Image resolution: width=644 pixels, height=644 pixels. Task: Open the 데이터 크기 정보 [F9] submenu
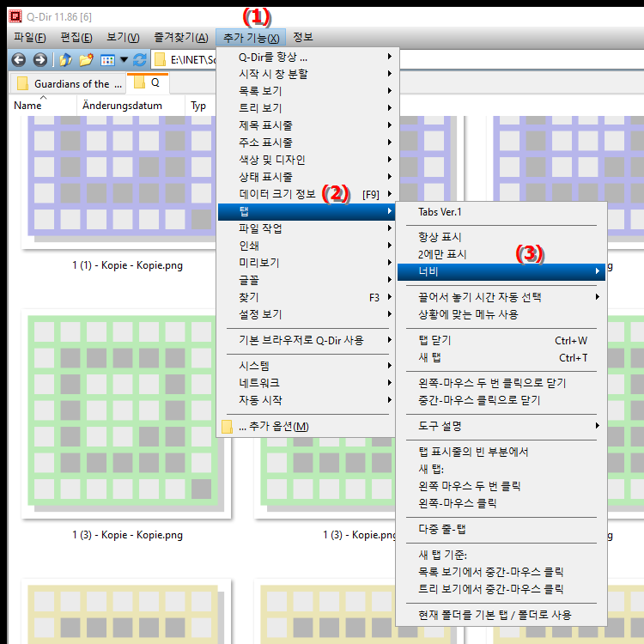pos(306,194)
